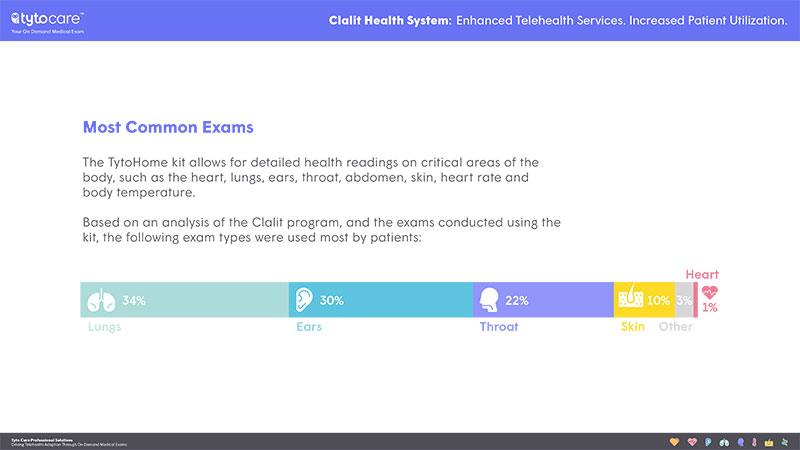Click the yellow skin icon in footer
Viewport: 800px width, 450px height.
[x=769, y=443]
